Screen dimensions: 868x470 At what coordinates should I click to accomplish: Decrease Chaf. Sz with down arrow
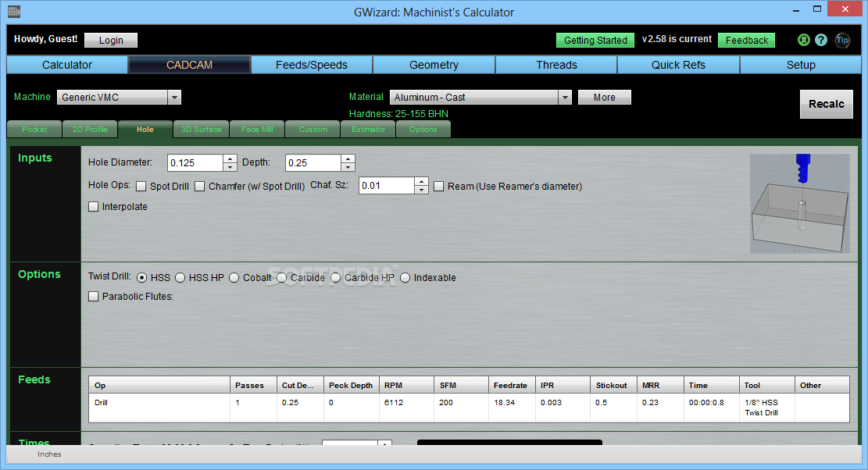pyautogui.click(x=422, y=190)
